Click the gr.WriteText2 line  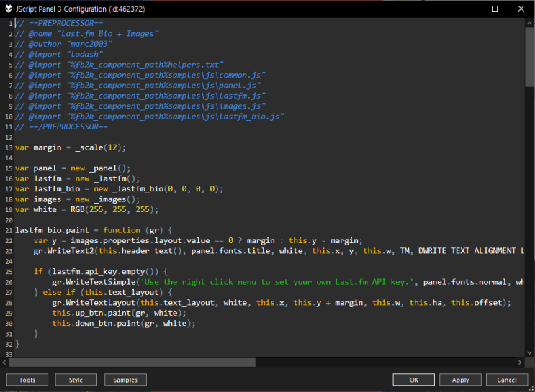(x=279, y=251)
